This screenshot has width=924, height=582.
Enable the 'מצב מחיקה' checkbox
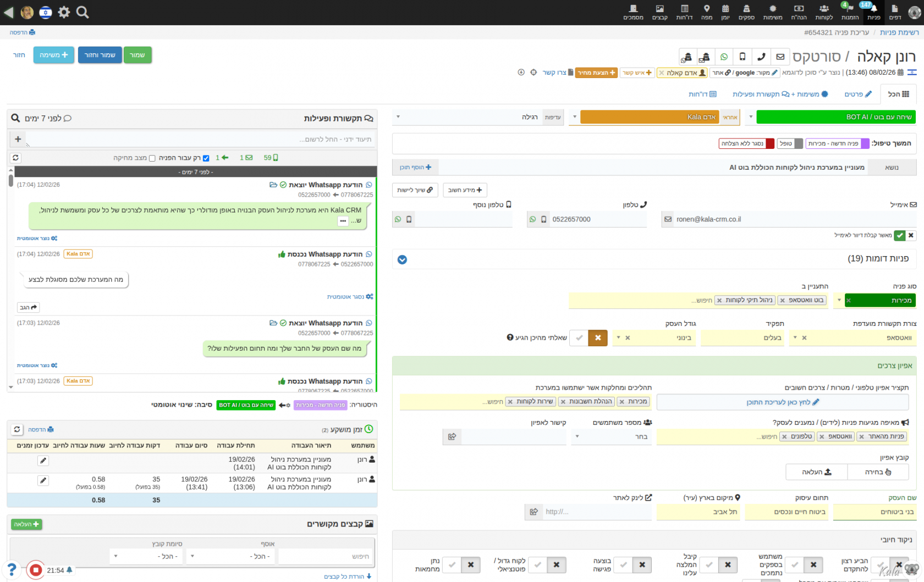pos(152,158)
